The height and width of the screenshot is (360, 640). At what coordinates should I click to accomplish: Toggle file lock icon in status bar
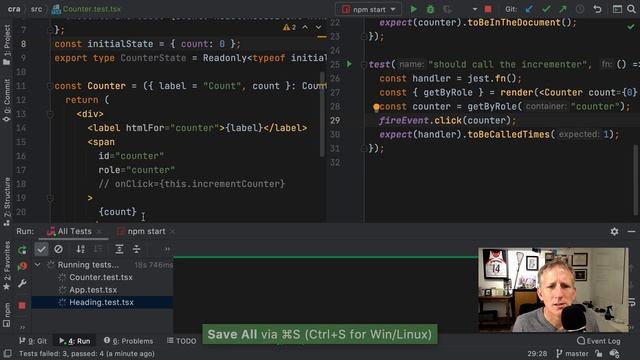coord(599,353)
